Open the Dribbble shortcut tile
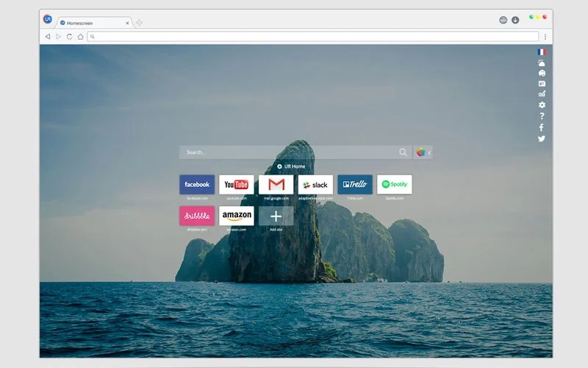 pos(197,216)
